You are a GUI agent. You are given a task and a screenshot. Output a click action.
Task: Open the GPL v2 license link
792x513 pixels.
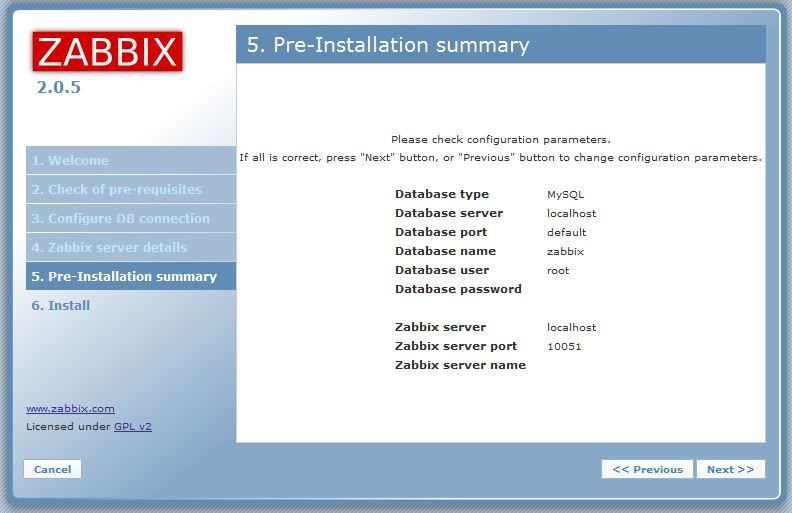(133, 426)
